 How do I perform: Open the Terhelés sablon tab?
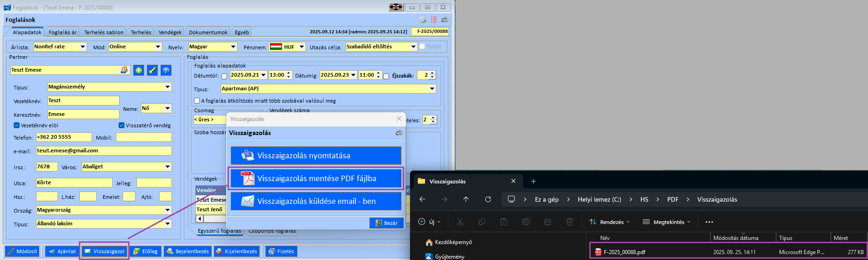click(104, 32)
